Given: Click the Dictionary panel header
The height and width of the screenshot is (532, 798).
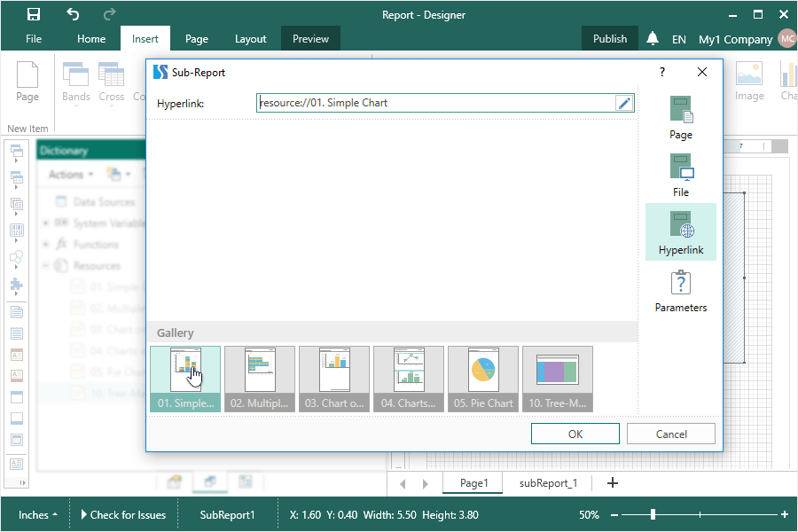Looking at the screenshot, I should coord(90,151).
